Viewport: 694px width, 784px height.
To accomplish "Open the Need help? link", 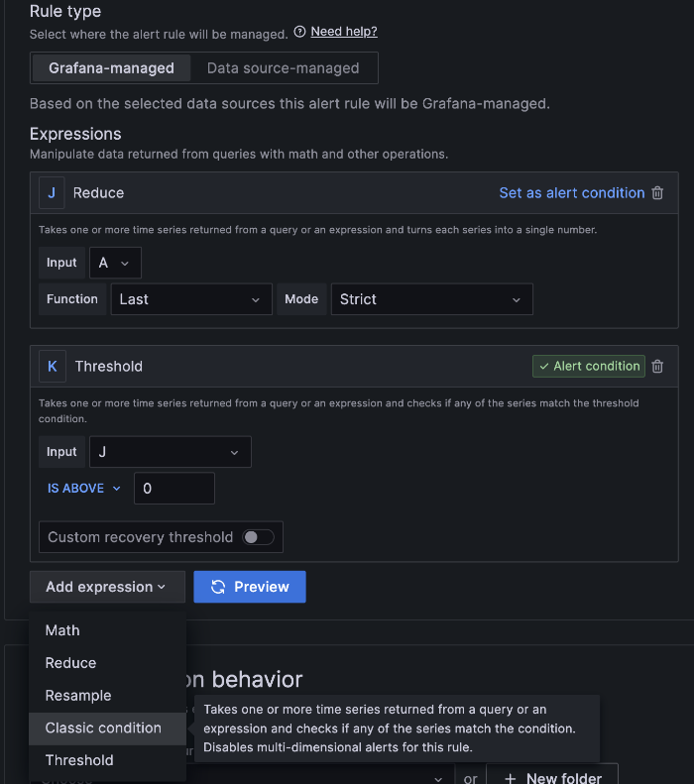I will 343,32.
